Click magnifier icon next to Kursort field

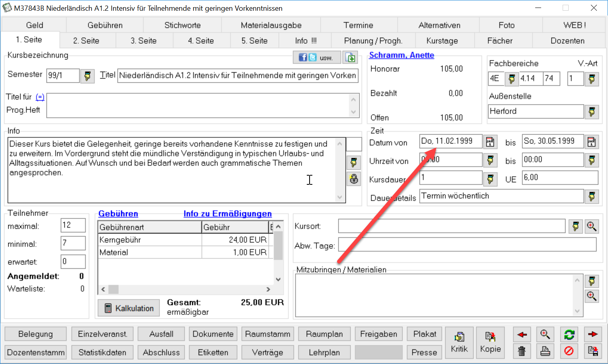pyautogui.click(x=592, y=227)
